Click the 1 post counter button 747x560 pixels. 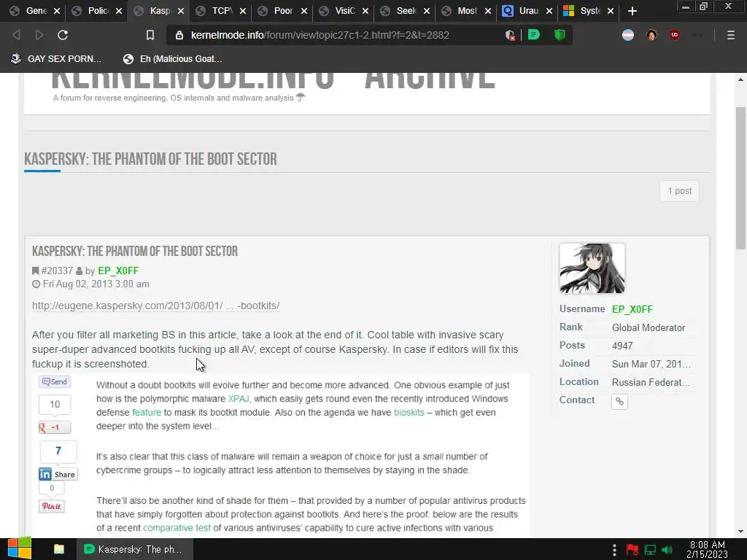(x=679, y=191)
